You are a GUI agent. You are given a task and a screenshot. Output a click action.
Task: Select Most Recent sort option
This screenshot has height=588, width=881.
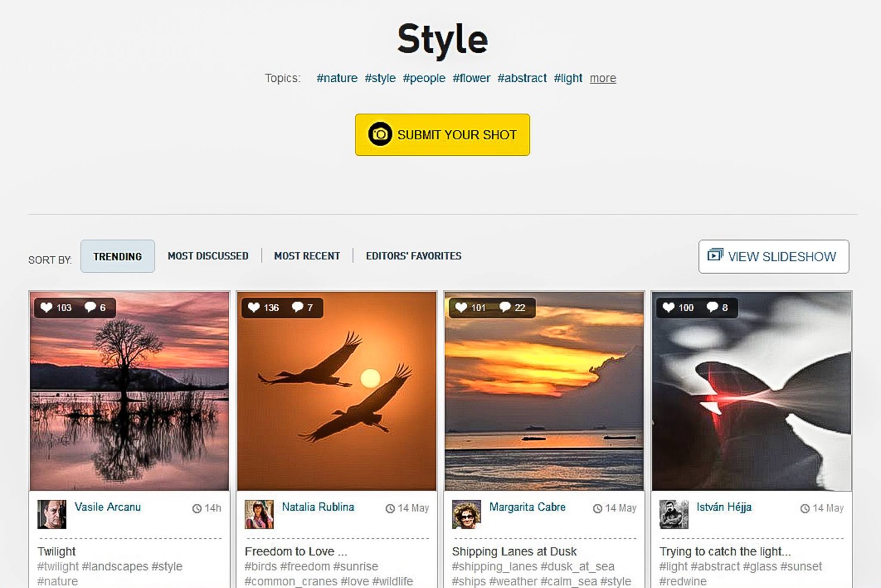[x=307, y=256]
